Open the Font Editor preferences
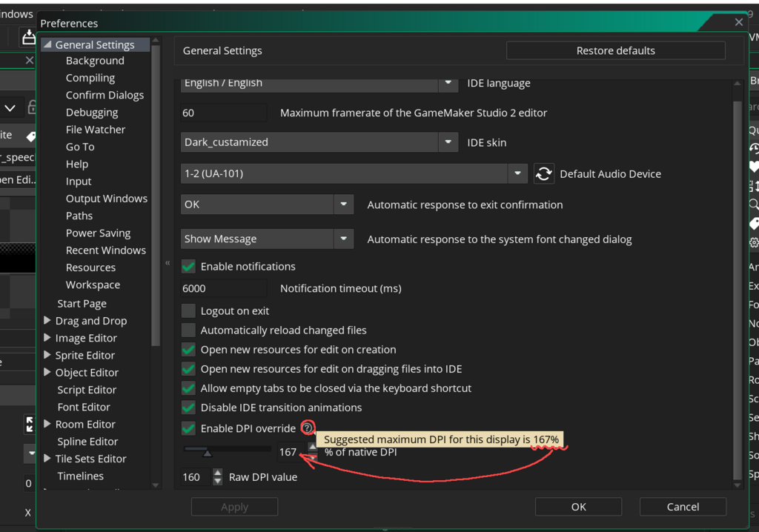Viewport: 759px width, 532px height. 84,407
